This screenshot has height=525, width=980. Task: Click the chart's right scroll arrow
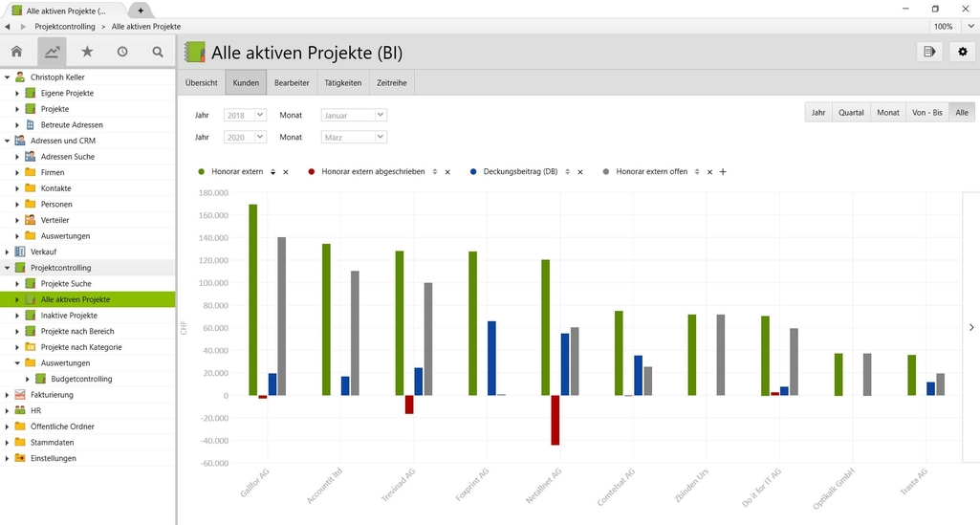(971, 327)
